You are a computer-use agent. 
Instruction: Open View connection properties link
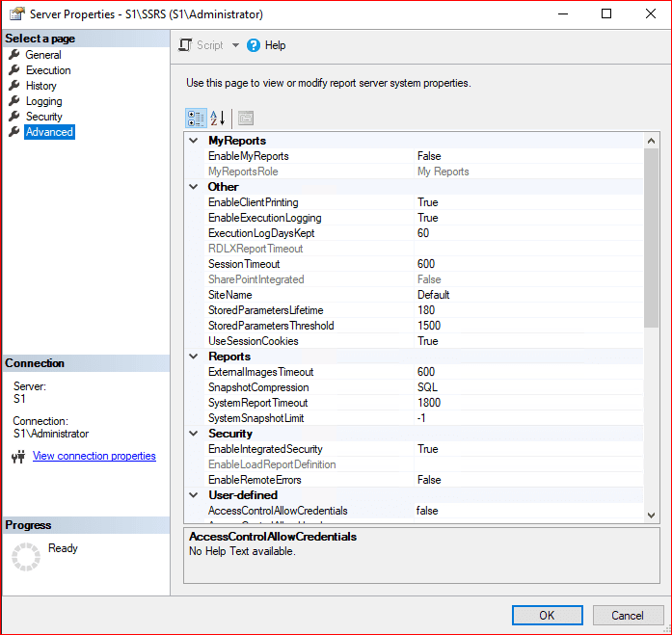click(94, 456)
